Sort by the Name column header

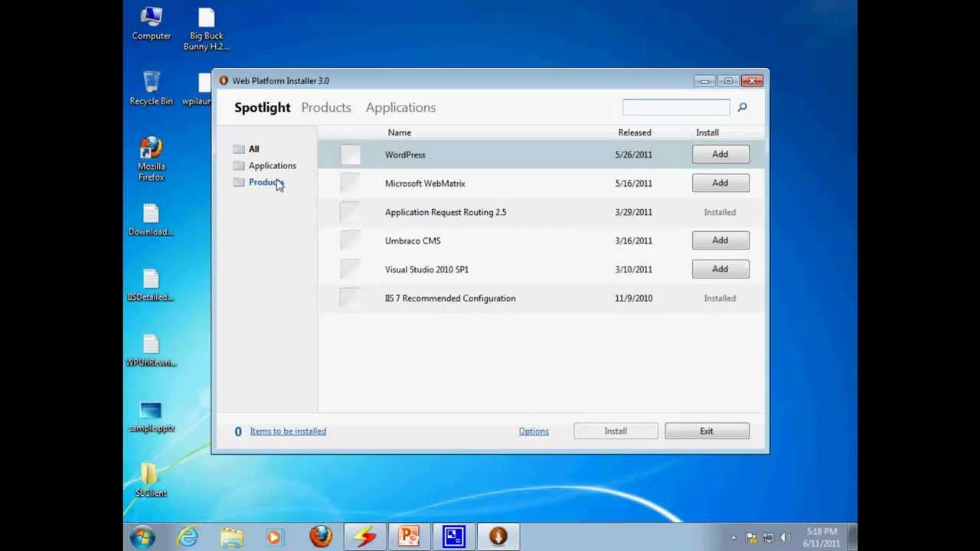click(x=400, y=133)
